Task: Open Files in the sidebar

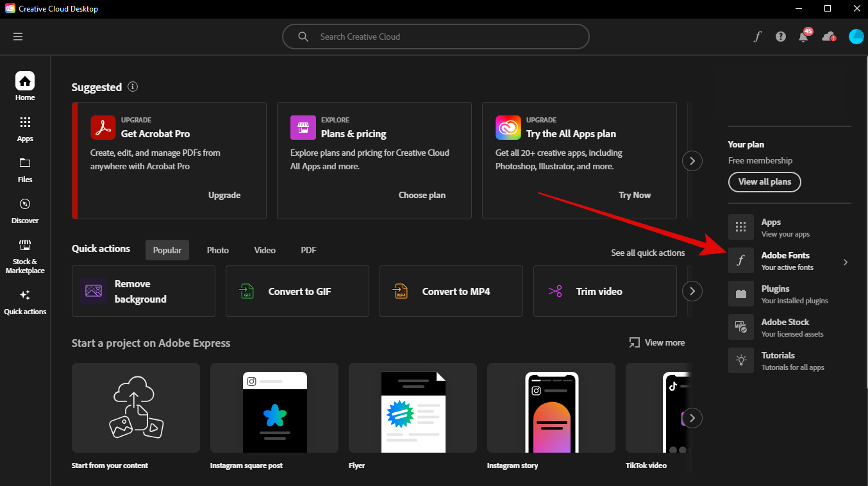Action: pos(25,169)
